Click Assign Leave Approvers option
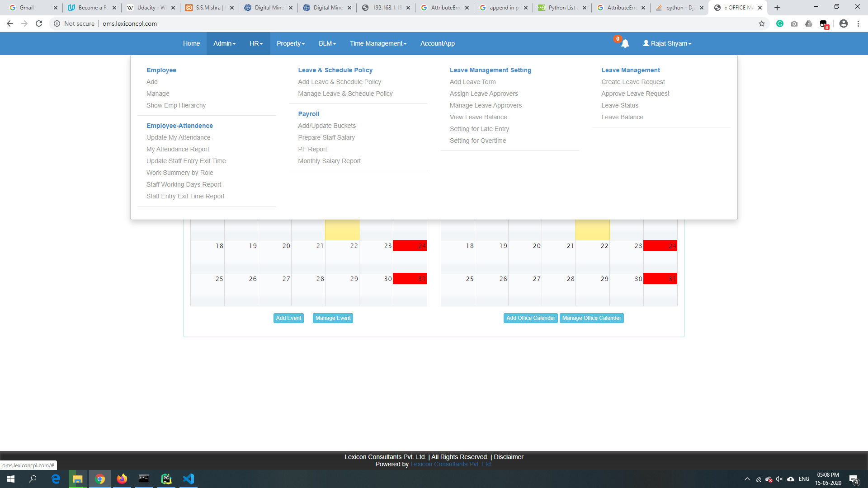Screen dimensions: 868x488 pos(483,93)
